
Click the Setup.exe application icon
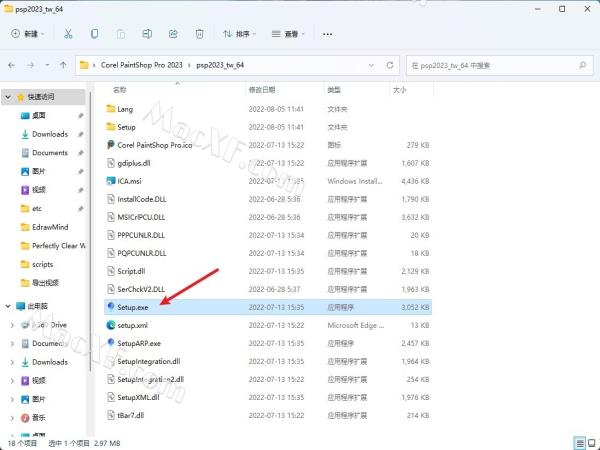[x=111, y=307]
